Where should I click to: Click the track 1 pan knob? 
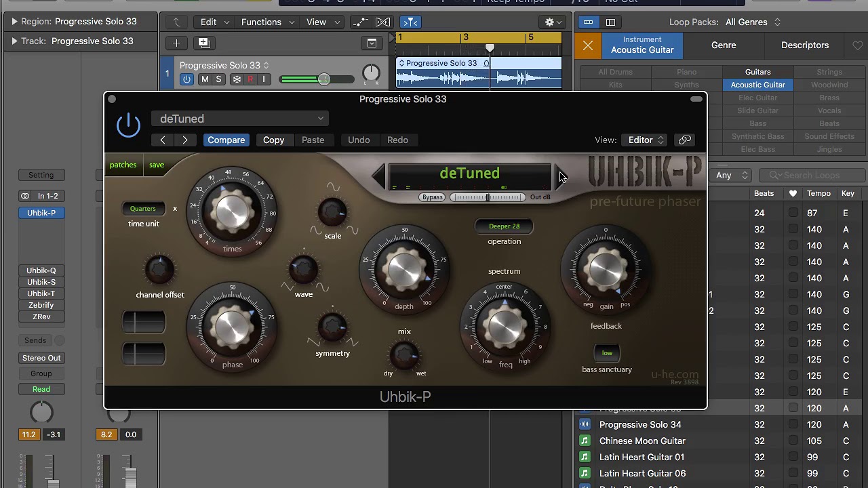[x=371, y=73]
